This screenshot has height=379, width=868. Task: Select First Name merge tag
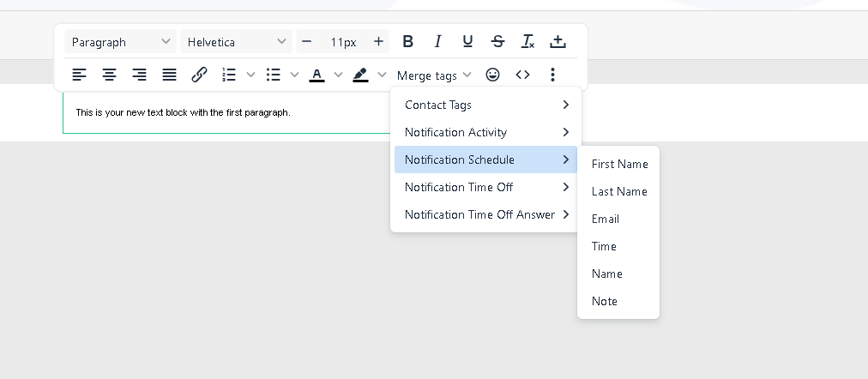619,164
